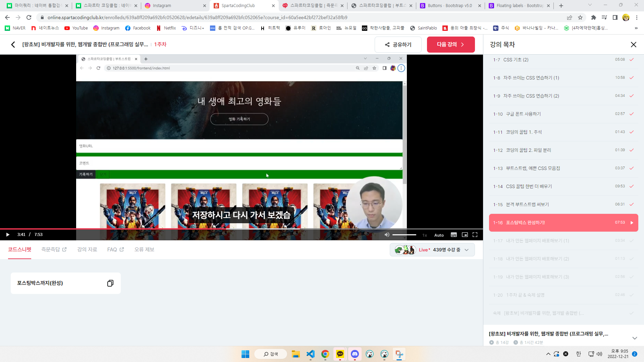644x362 pixels.
Task: Go back with the course title arrow
Action: pyautogui.click(x=13, y=44)
